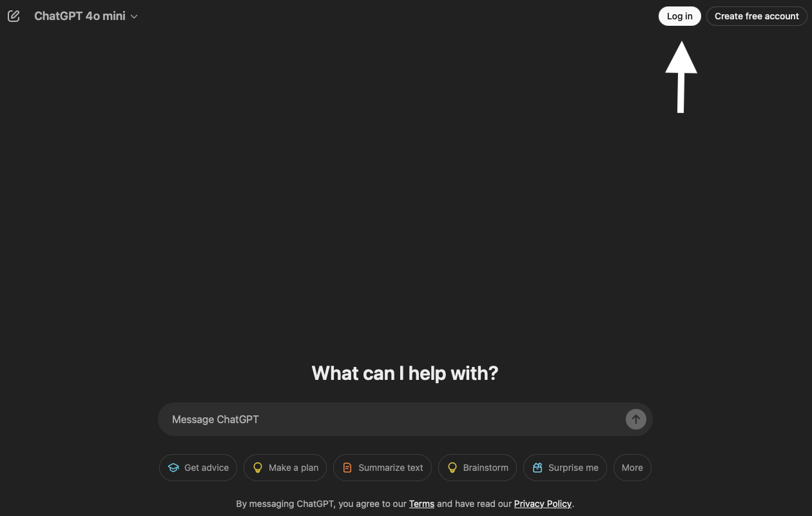The height and width of the screenshot is (516, 812).
Task: Open the Terms link
Action: tap(421, 504)
